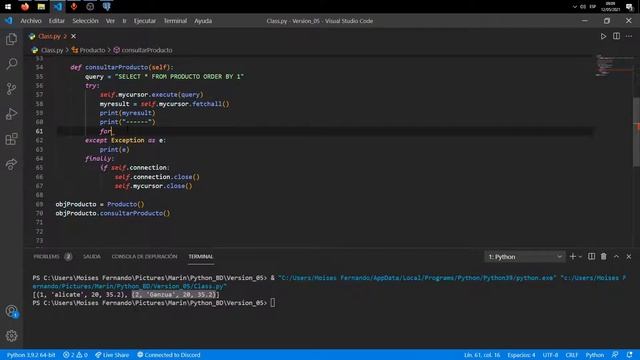
Task: Open Run and Debug view
Action: pyautogui.click(x=11, y=114)
